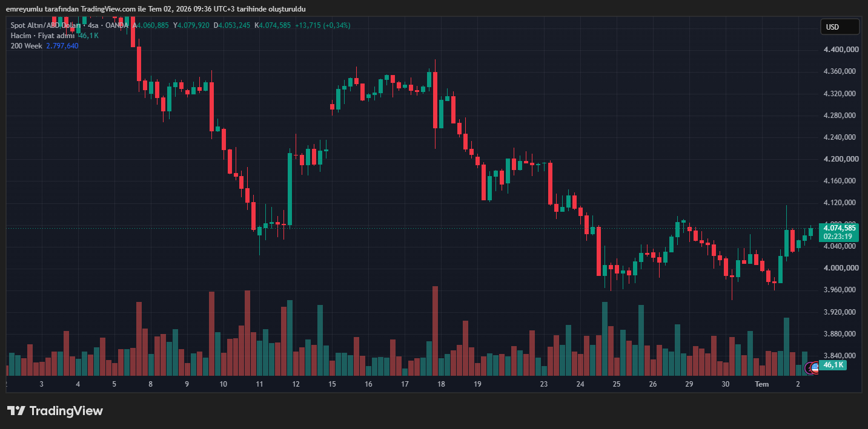Click the opening price value 4.060,885
868x429 pixels.
(153, 25)
